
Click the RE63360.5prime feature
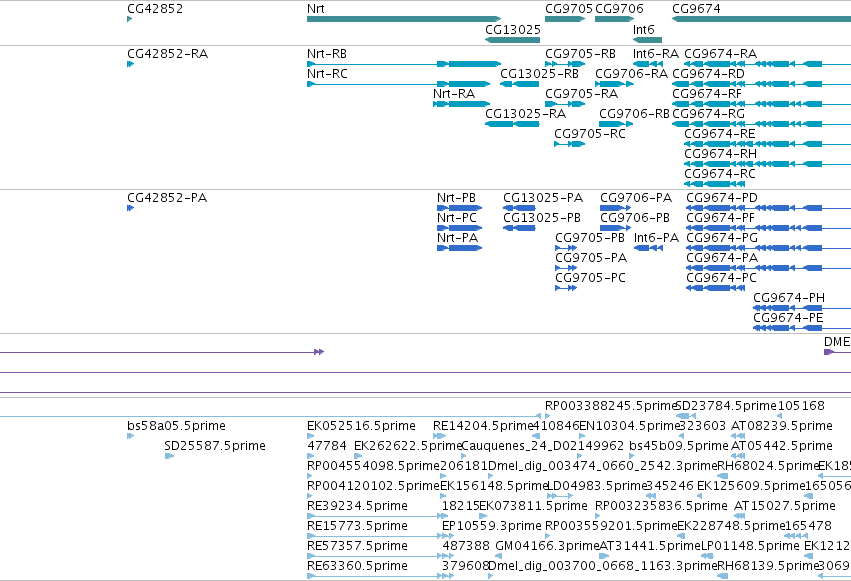[380, 577]
